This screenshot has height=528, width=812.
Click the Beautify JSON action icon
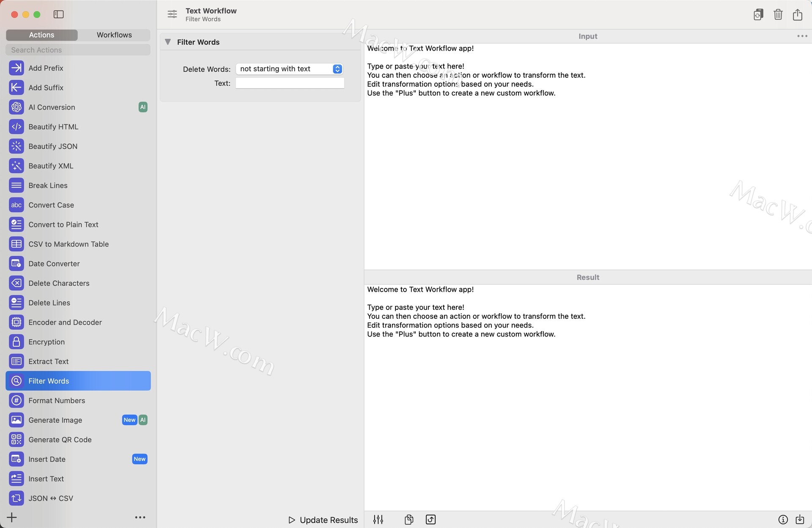(16, 146)
